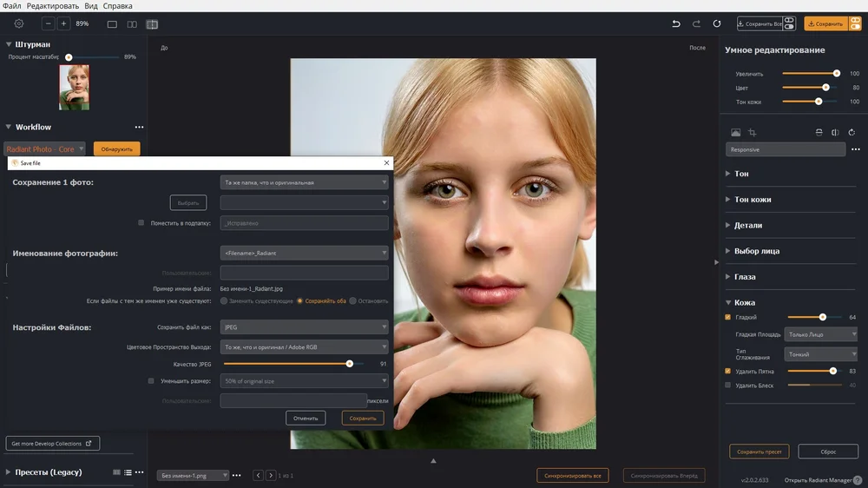Viewport: 868px width, 488px height.
Task: Open Пресеты (Legacy) three-dots menu
Action: point(139,472)
